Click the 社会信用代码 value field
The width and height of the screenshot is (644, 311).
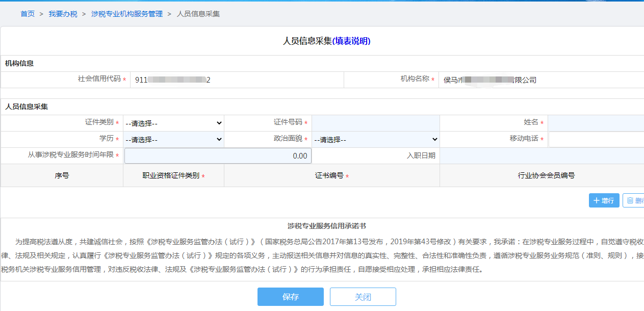coord(237,80)
